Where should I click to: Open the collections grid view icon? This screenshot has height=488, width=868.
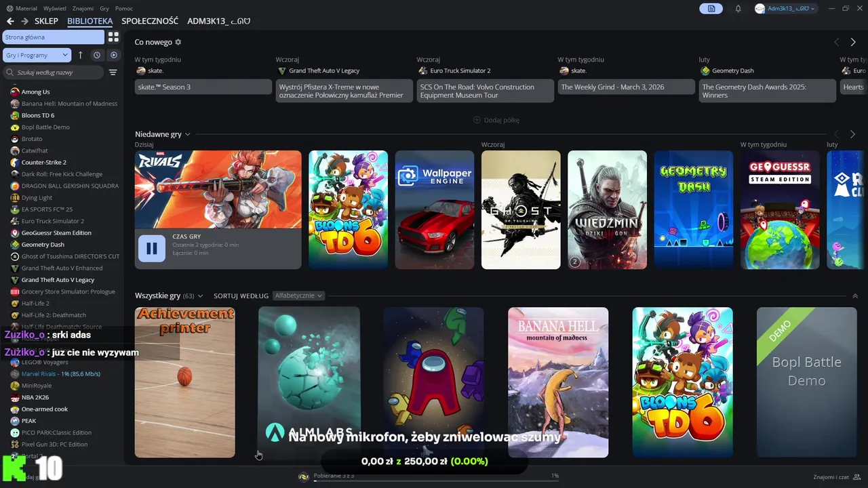(113, 37)
